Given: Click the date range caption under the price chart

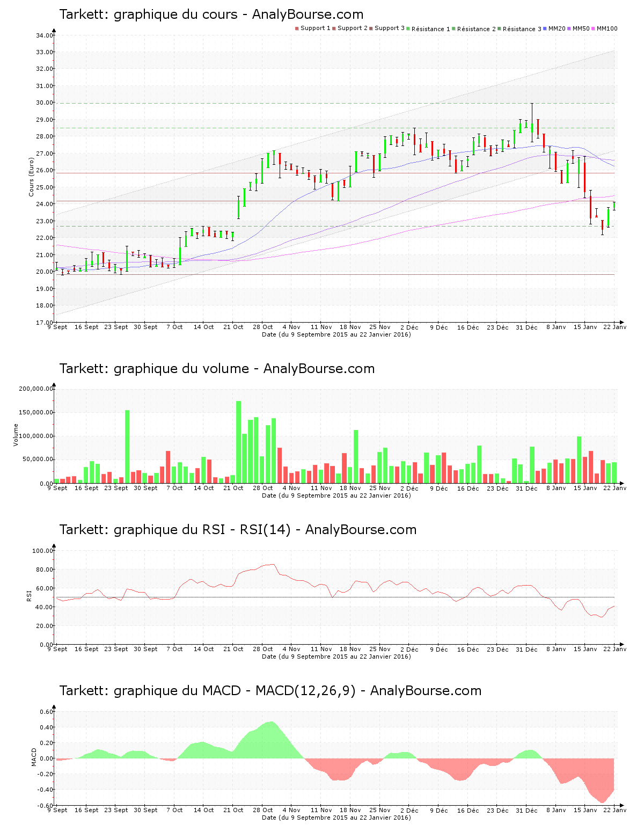Looking at the screenshot, I should coord(336,334).
